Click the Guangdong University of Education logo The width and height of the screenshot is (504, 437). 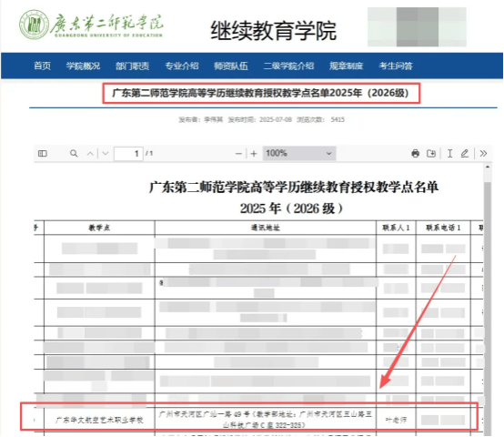(x=91, y=25)
